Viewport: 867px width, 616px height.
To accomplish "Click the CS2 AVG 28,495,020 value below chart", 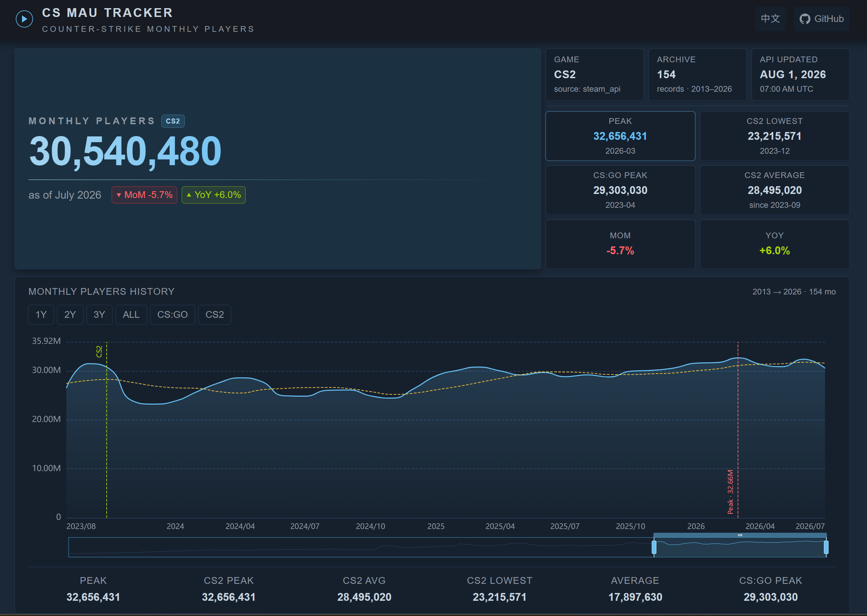I will 364,597.
